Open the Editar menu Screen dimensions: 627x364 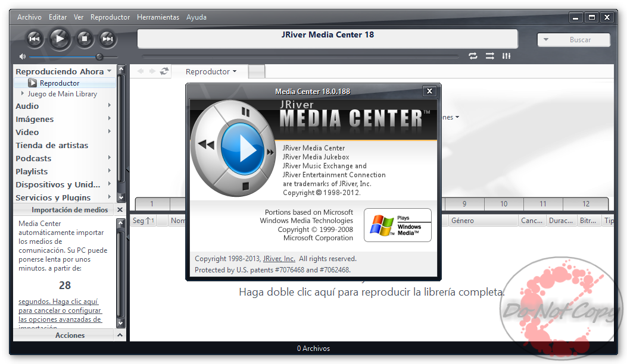pyautogui.click(x=58, y=17)
